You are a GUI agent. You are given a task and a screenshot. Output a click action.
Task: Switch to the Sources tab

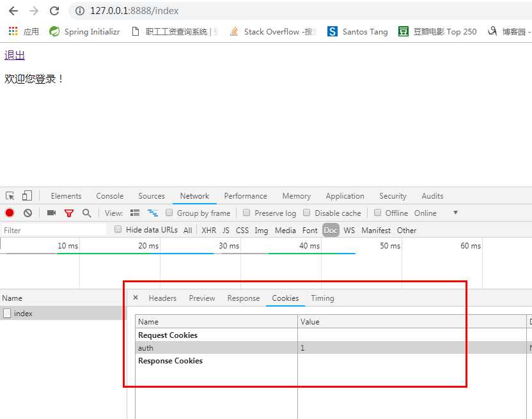152,196
